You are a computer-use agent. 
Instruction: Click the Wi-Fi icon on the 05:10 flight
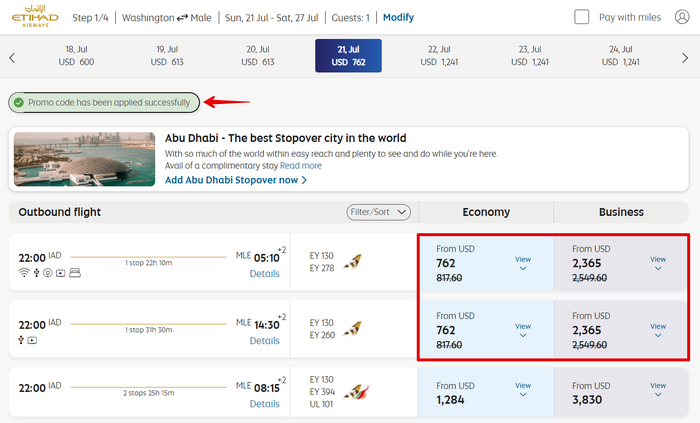pyautogui.click(x=24, y=273)
